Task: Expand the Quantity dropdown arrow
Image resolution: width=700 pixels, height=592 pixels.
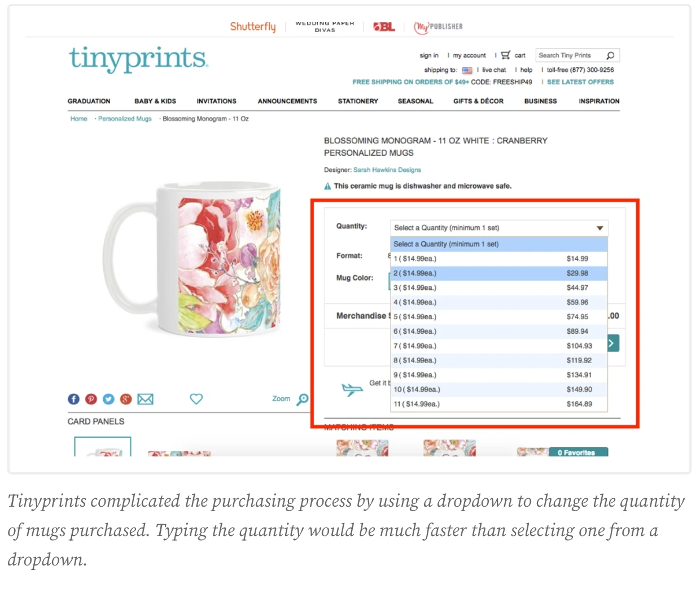Action: point(600,228)
